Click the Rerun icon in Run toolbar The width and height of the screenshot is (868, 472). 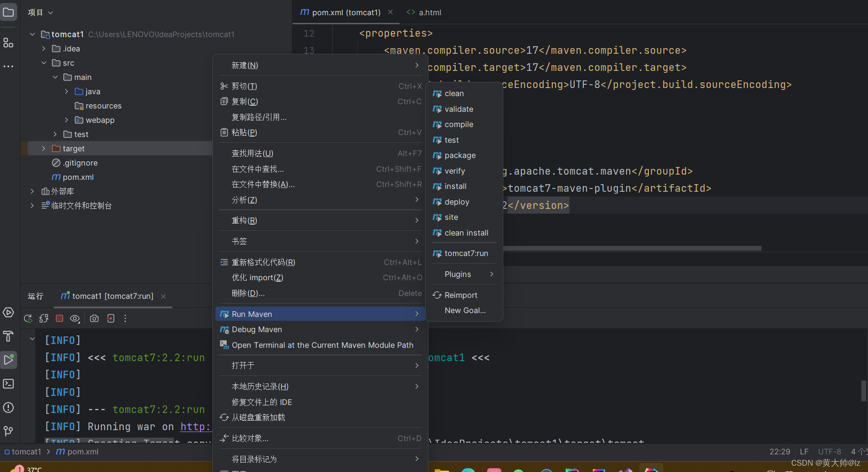tap(28, 318)
